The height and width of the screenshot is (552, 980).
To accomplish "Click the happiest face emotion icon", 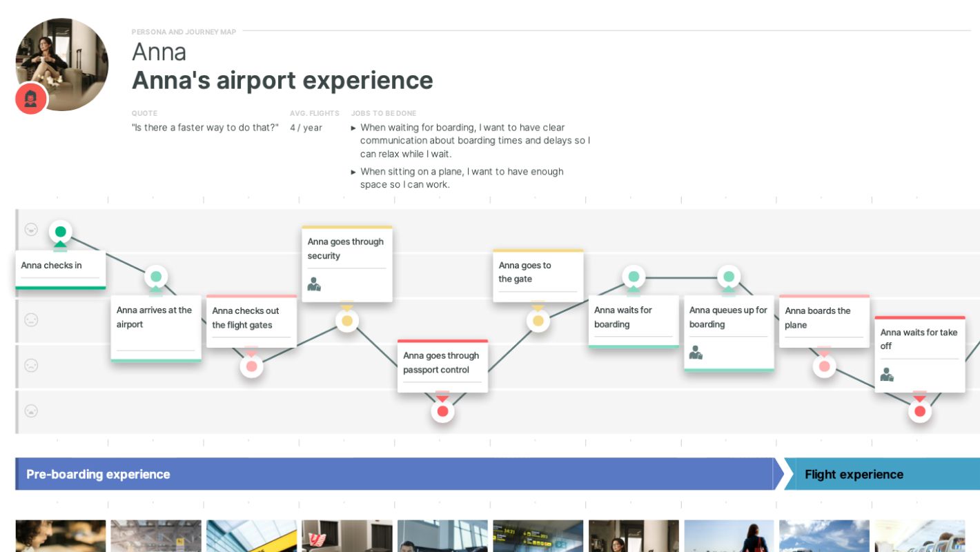I will click(x=31, y=230).
